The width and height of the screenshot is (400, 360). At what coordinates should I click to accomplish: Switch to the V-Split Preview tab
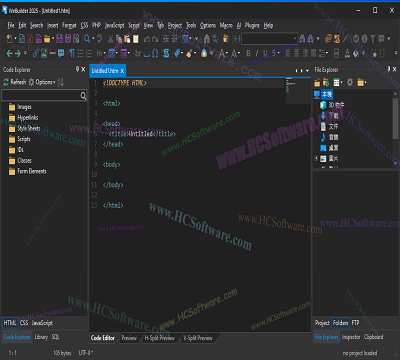point(198,338)
